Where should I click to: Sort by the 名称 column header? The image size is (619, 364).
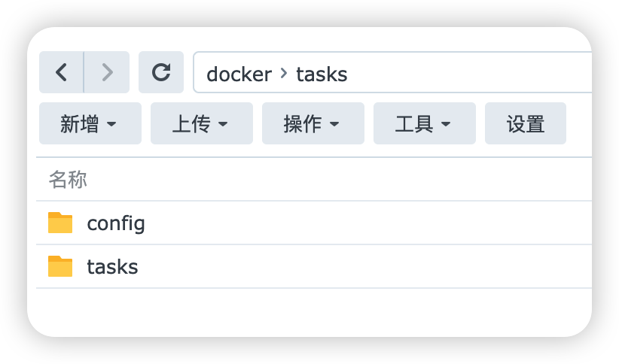point(68,179)
